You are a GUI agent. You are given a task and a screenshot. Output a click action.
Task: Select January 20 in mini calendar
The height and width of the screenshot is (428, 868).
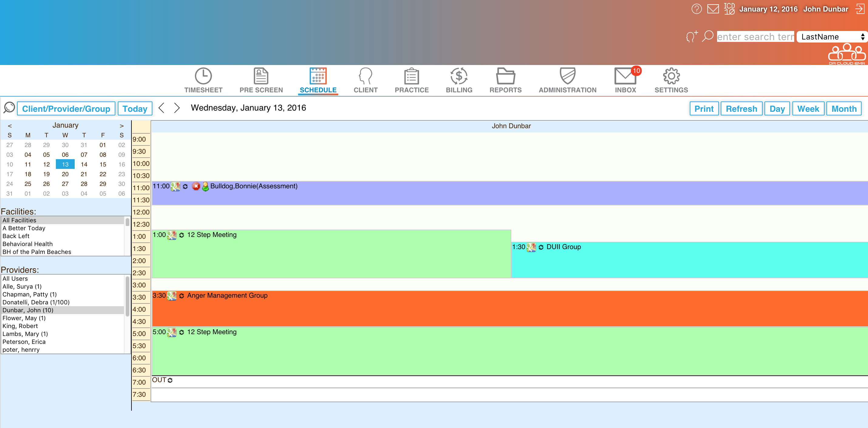coord(65,174)
